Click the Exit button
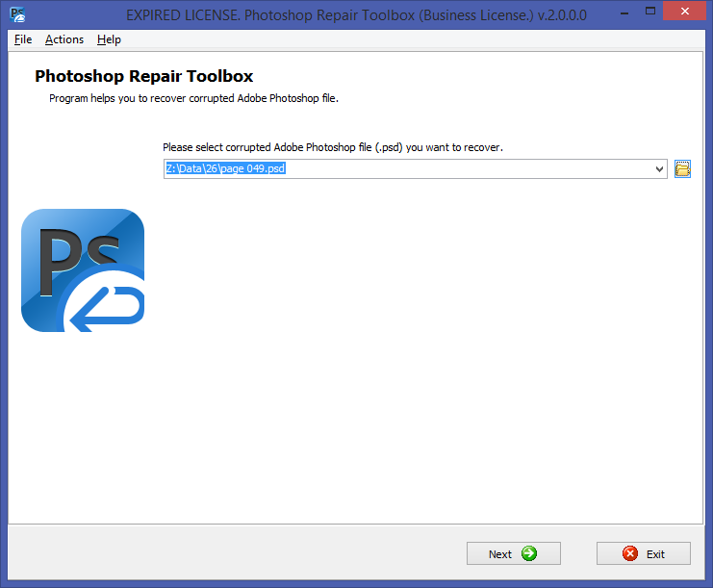The width and height of the screenshot is (713, 588). [644, 553]
